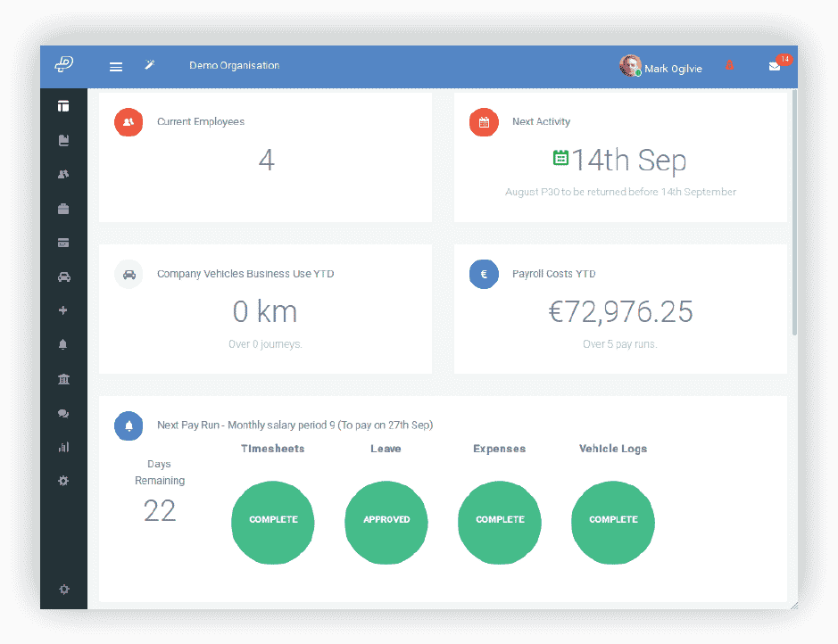Image resolution: width=838 pixels, height=644 pixels.
Task: Click the reports bar chart icon
Action: [x=63, y=447]
